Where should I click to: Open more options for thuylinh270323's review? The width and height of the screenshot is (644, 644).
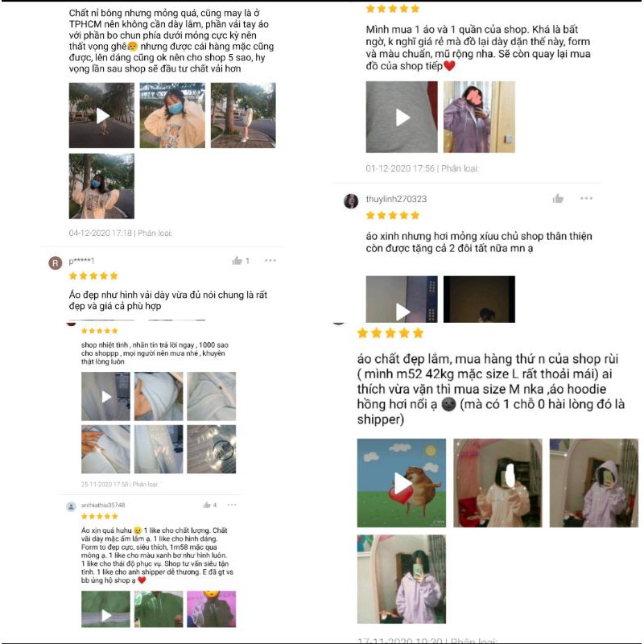click(x=586, y=198)
